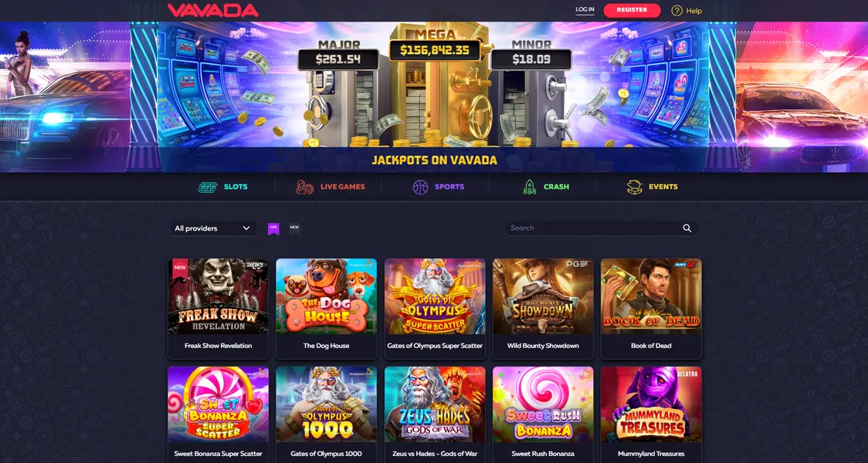Click the Log In link

click(x=585, y=9)
